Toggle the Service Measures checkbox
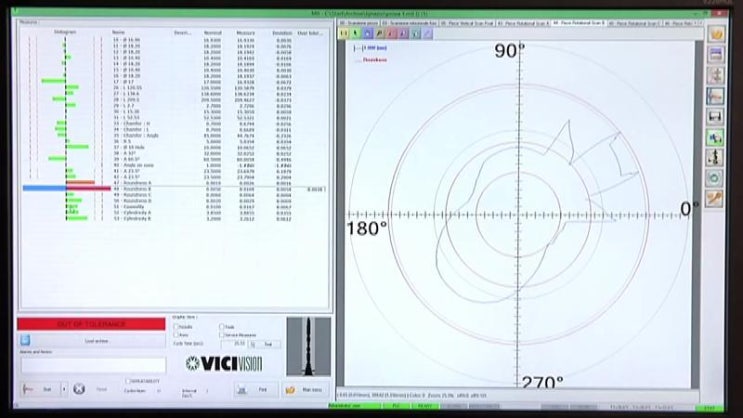Viewport: 743px width, 418px height. [x=222, y=335]
